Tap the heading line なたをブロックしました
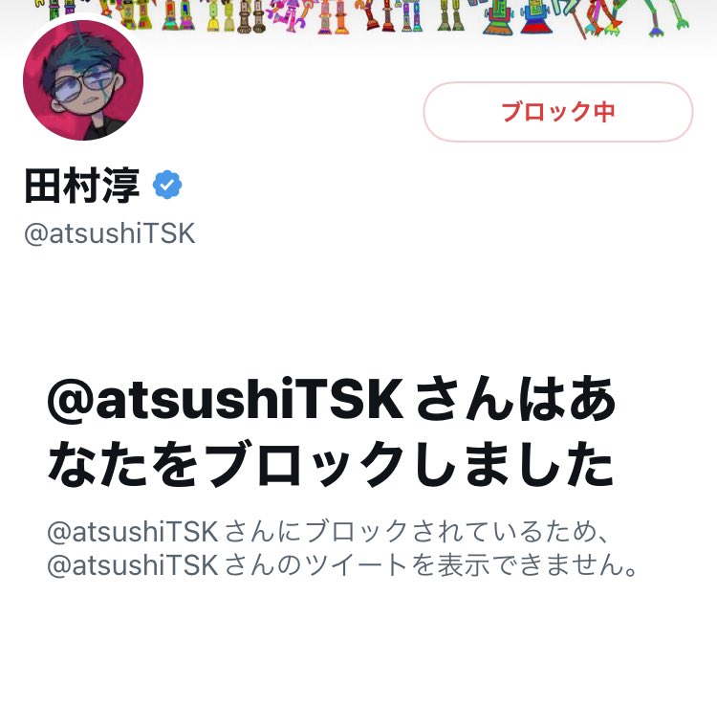Image resolution: width=717 pixels, height=728 pixels. [x=331, y=464]
